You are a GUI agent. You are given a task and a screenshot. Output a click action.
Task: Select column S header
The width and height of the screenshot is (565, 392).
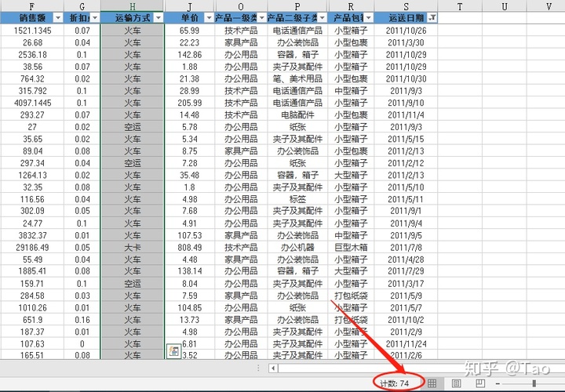(x=406, y=6)
